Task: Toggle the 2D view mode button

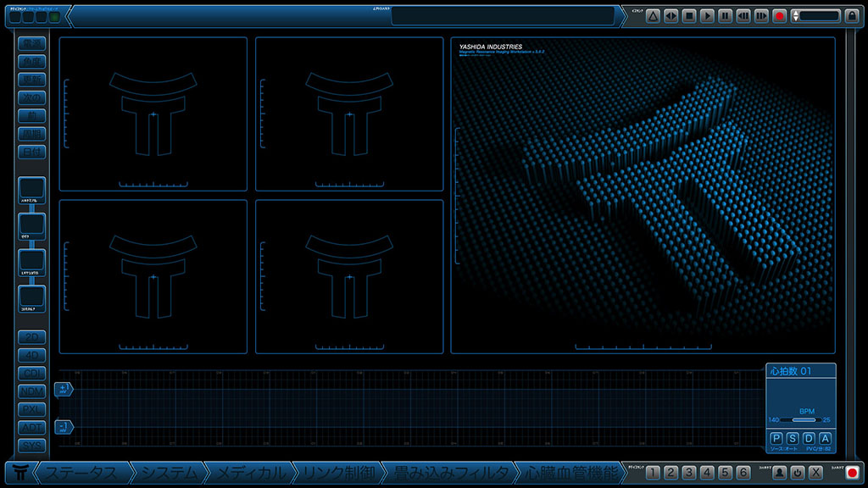Action: coord(32,337)
